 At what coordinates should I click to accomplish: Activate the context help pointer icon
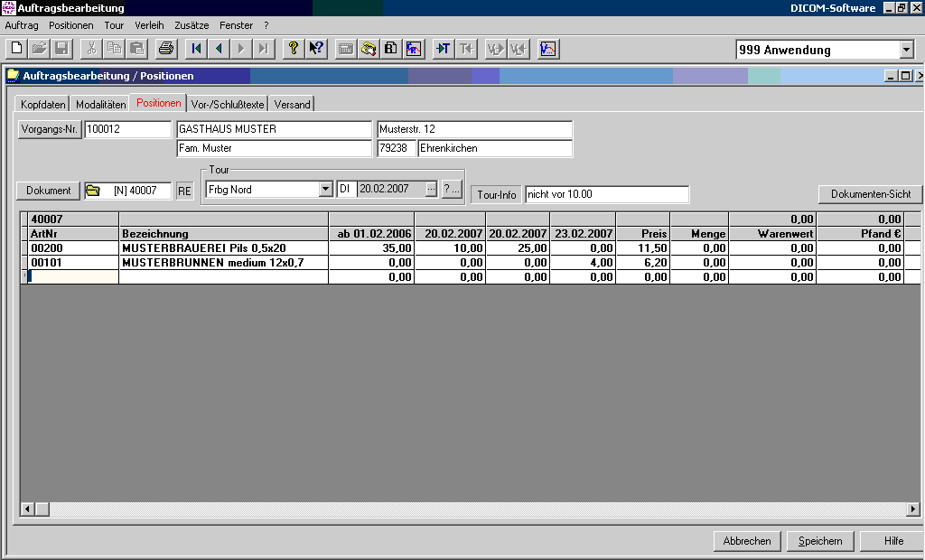[x=315, y=49]
